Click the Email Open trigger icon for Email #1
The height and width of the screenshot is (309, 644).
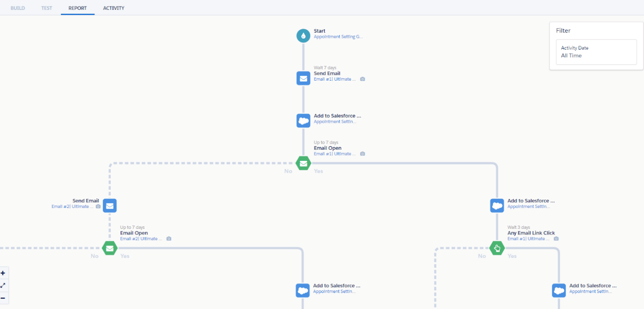pos(303,163)
